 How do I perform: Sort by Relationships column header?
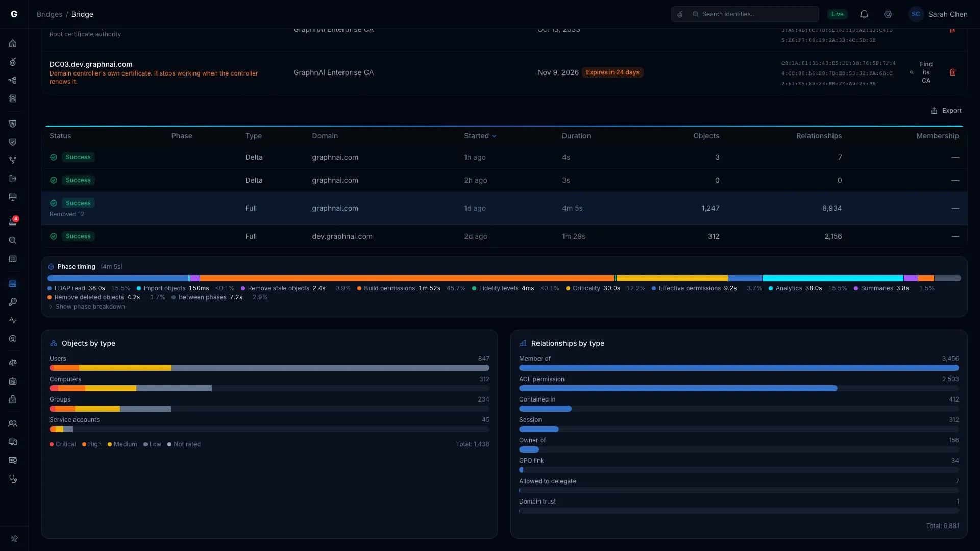click(x=819, y=136)
